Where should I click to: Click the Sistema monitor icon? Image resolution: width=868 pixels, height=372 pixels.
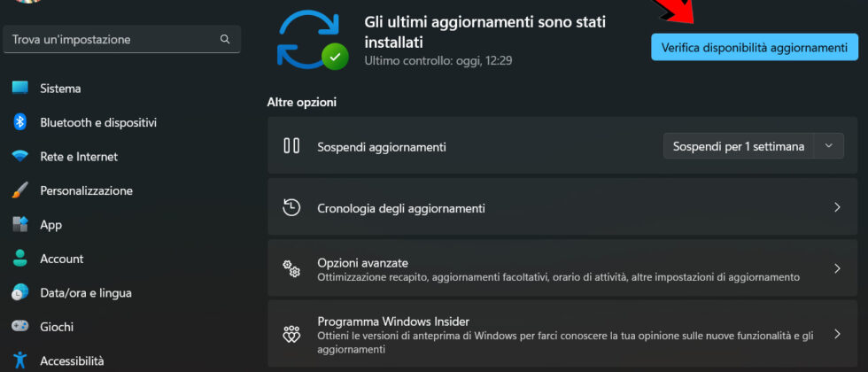(19, 89)
